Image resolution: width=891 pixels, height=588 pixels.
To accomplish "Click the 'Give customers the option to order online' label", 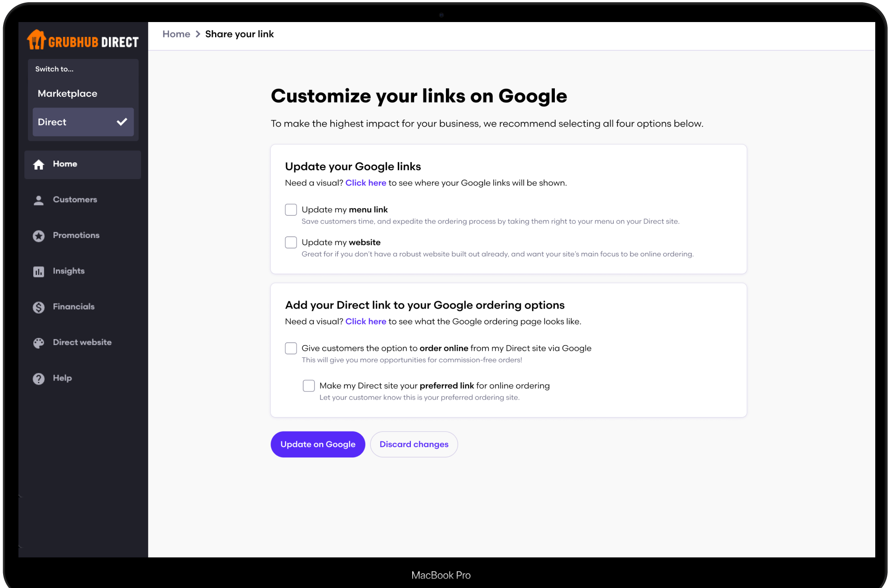I will point(446,348).
